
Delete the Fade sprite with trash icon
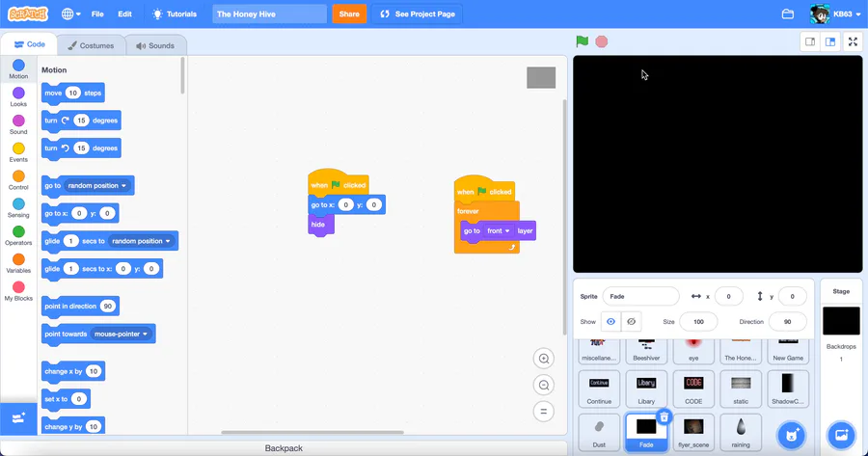point(665,416)
